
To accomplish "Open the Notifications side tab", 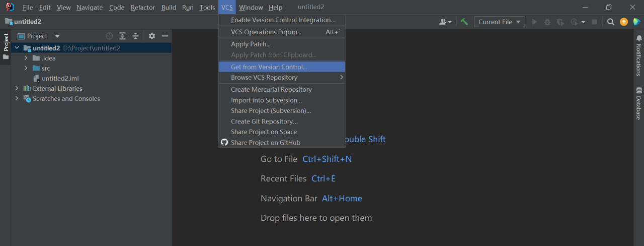I will 638,55.
